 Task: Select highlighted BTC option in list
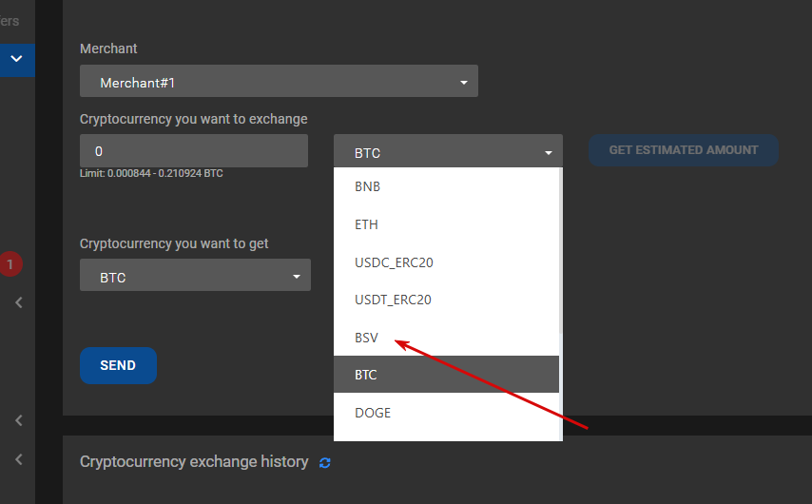(446, 374)
